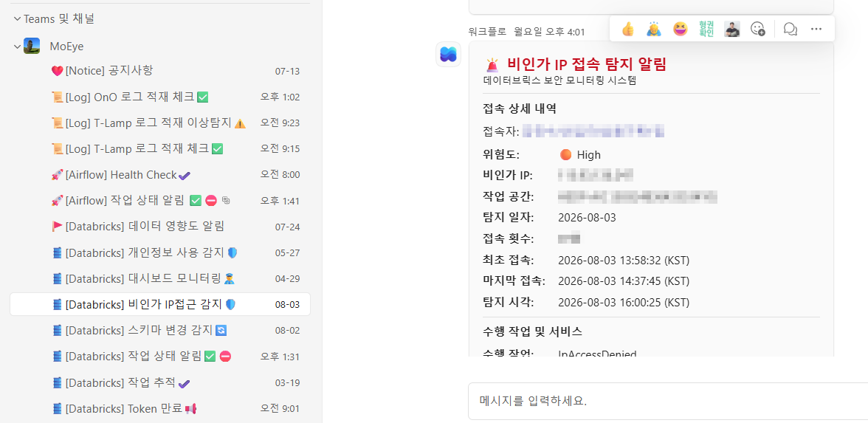Viewport: 868px width, 423px height.
Task: Click 데이터브릭스 보안 모니터링 시스템 subtitle
Action: [x=559, y=80]
